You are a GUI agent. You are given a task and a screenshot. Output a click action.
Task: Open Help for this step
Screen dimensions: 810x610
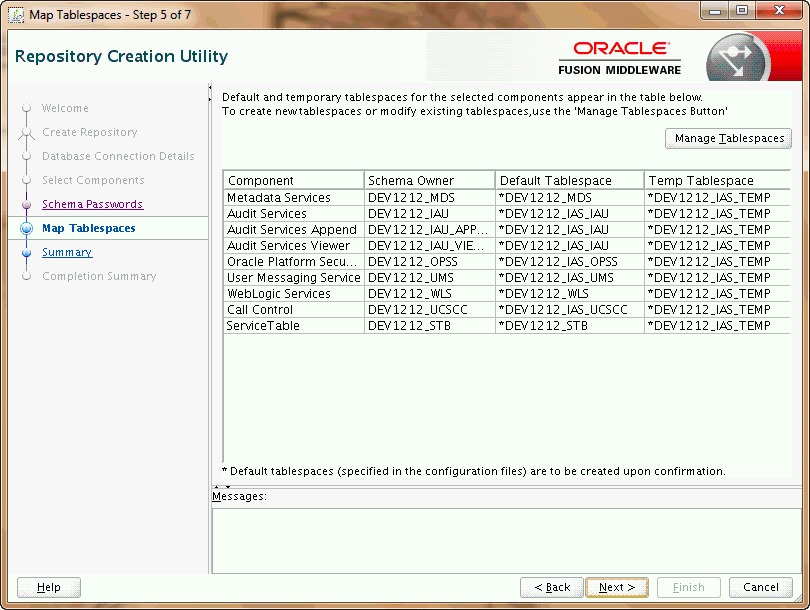click(49, 587)
